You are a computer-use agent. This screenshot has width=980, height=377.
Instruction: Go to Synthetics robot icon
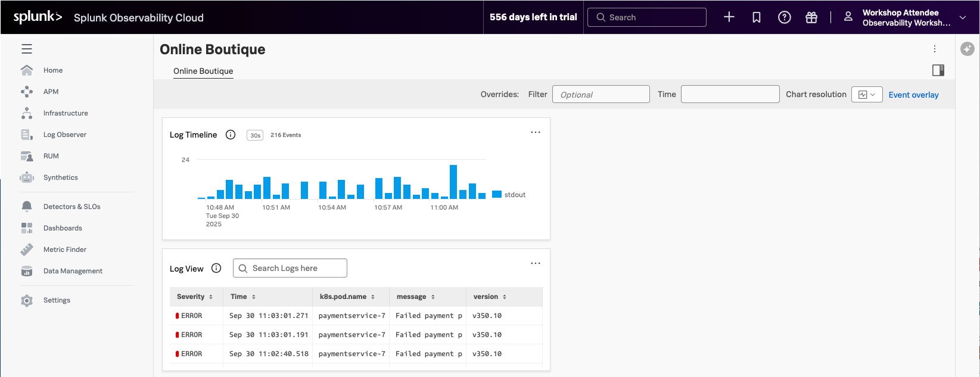coord(27,177)
